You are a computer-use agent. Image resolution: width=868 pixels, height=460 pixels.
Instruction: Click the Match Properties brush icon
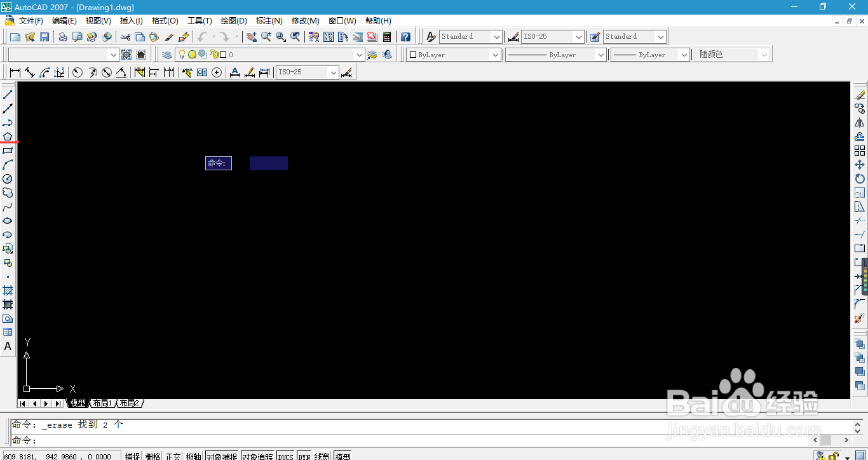point(168,37)
